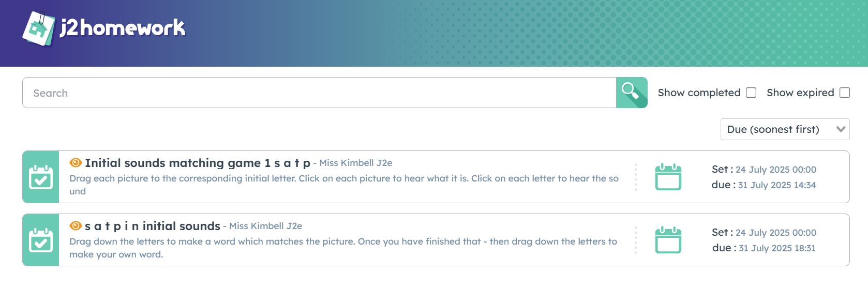Click the Search homework text field

tap(319, 93)
